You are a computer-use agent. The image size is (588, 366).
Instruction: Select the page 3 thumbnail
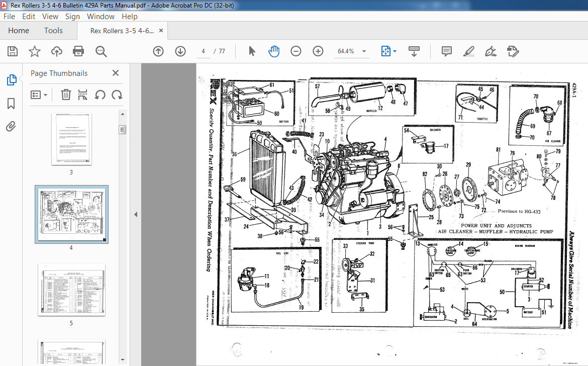click(71, 139)
